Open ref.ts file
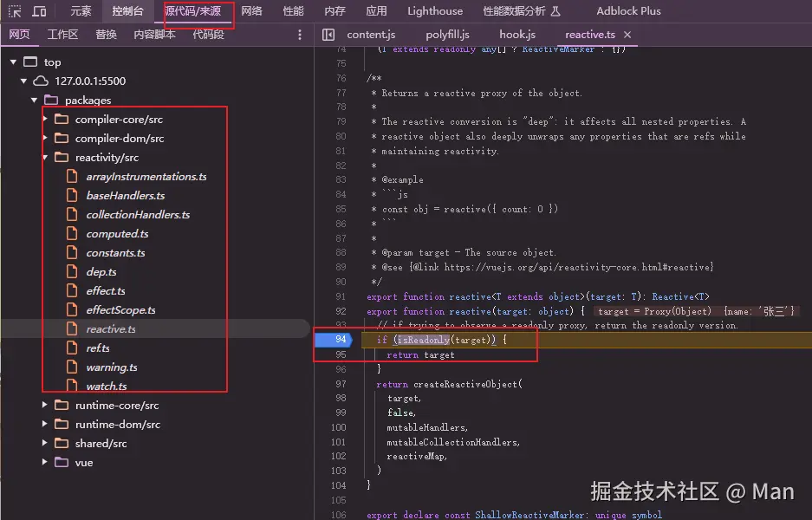812x520 pixels. 98,348
